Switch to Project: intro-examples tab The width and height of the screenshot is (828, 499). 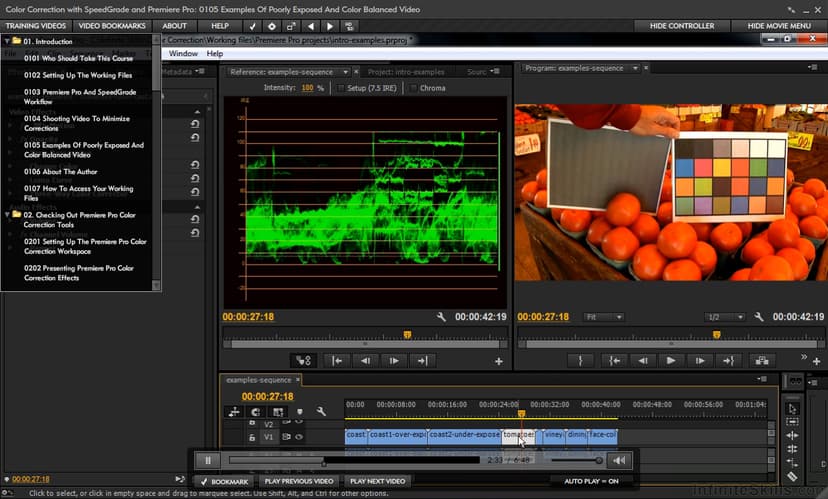click(406, 72)
